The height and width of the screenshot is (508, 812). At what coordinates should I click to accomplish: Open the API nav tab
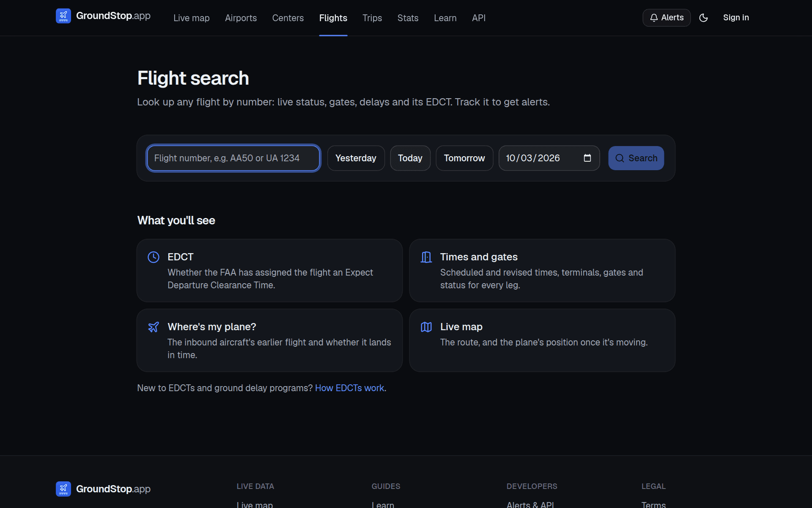(479, 18)
